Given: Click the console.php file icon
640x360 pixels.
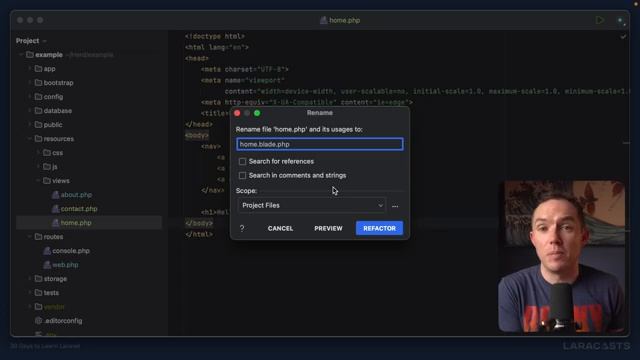Looking at the screenshot, I should [47, 251].
